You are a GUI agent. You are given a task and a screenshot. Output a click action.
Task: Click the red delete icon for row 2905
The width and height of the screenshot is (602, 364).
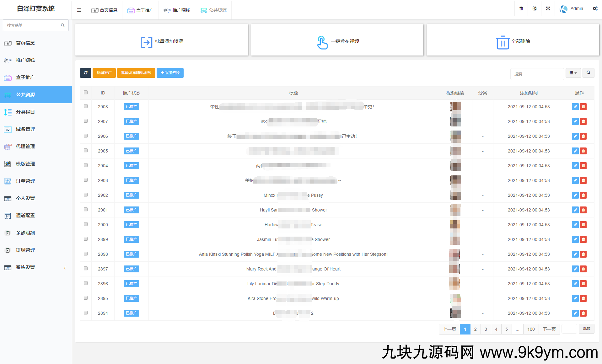(x=583, y=151)
